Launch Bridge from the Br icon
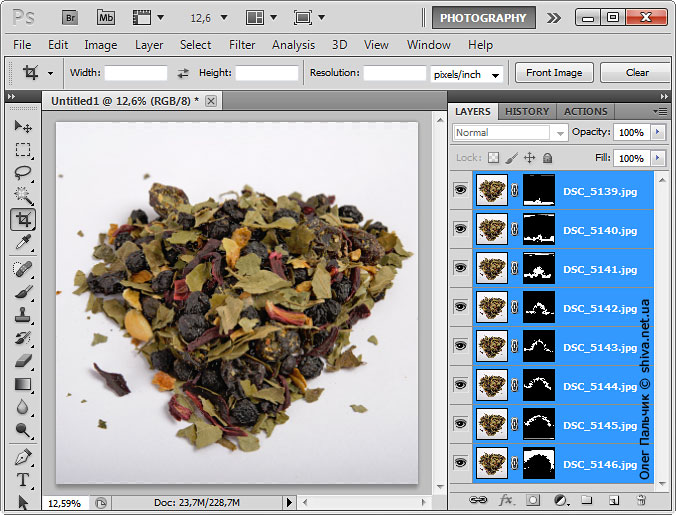This screenshot has height=515, width=676. click(x=70, y=17)
